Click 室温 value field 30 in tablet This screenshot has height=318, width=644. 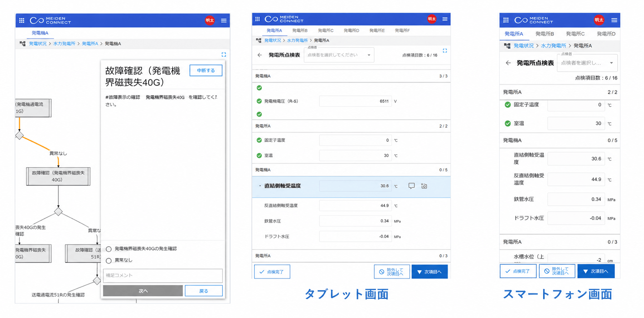(x=355, y=156)
